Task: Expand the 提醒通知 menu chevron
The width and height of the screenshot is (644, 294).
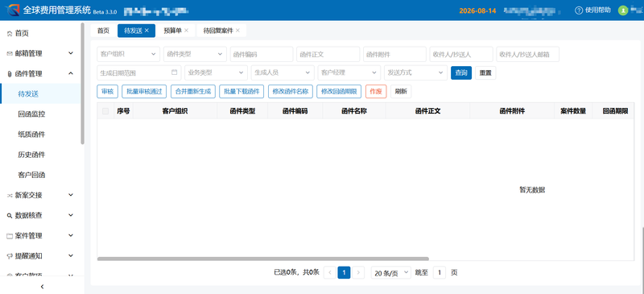Action: point(71,256)
